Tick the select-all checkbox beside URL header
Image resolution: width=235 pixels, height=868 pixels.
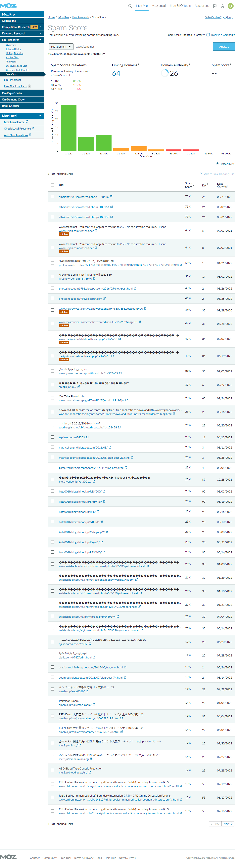(52, 185)
